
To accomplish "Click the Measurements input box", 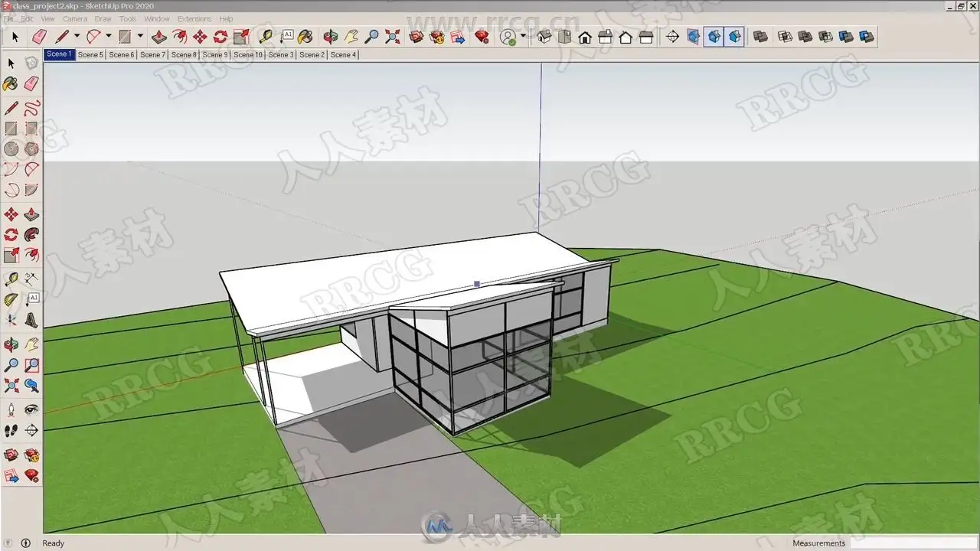I will [913, 543].
